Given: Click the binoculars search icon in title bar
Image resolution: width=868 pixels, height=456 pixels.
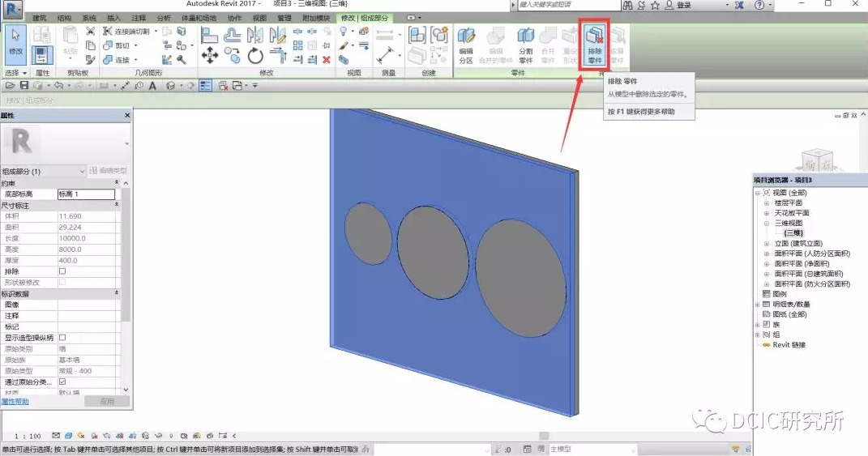Looking at the screenshot, I should 627,5.
